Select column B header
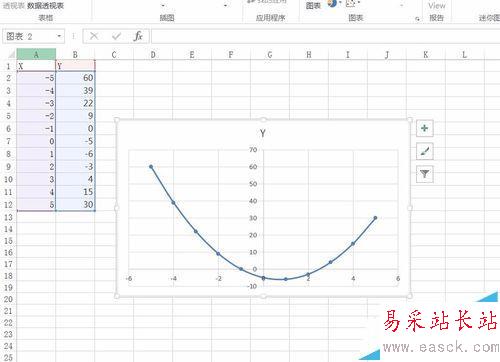500x362 pixels. [x=75, y=54]
